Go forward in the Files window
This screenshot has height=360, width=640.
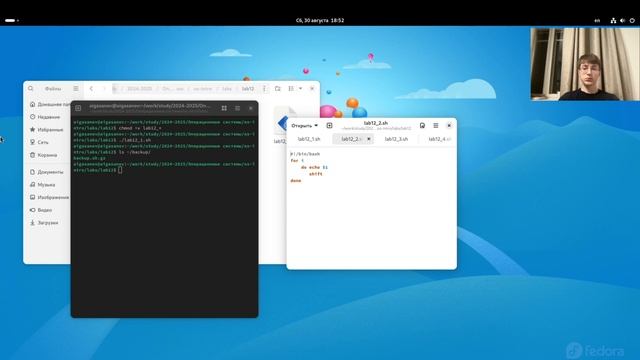(104, 89)
